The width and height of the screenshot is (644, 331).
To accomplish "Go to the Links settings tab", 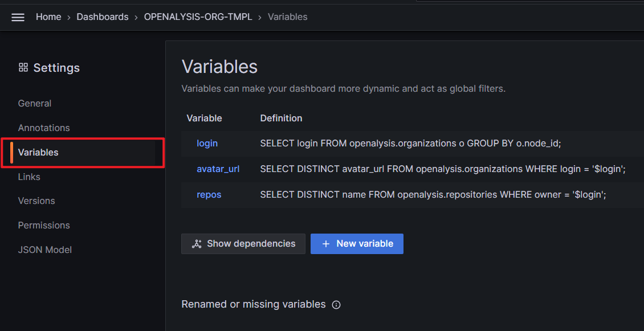I will pos(29,177).
